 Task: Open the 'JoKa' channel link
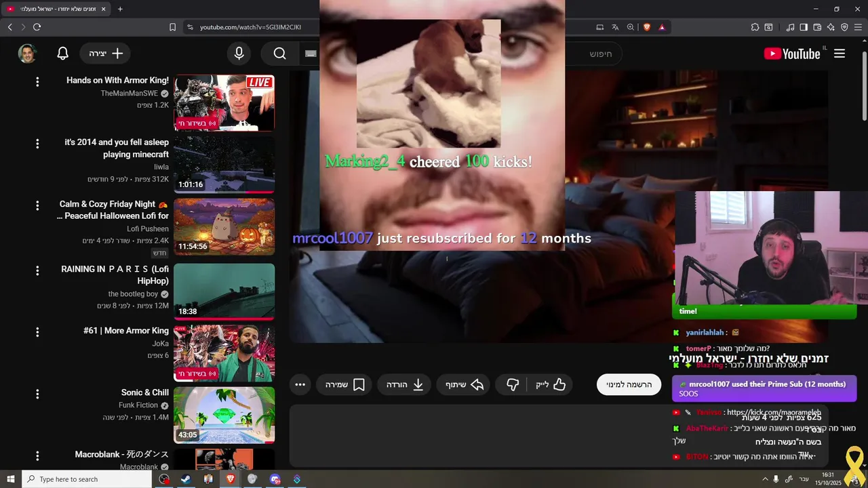(x=161, y=344)
